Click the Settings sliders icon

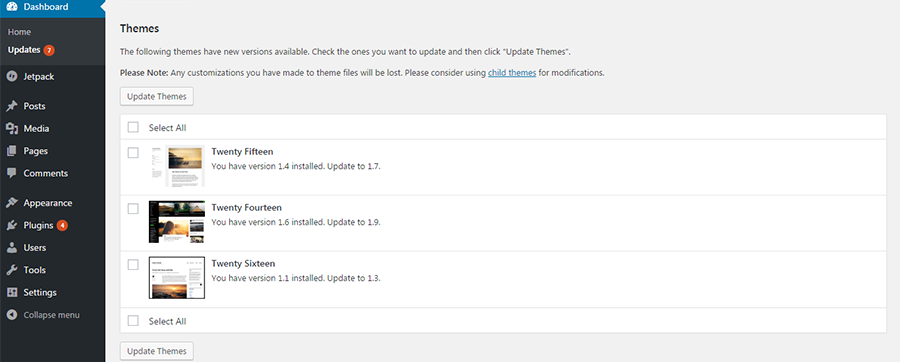coord(11,293)
